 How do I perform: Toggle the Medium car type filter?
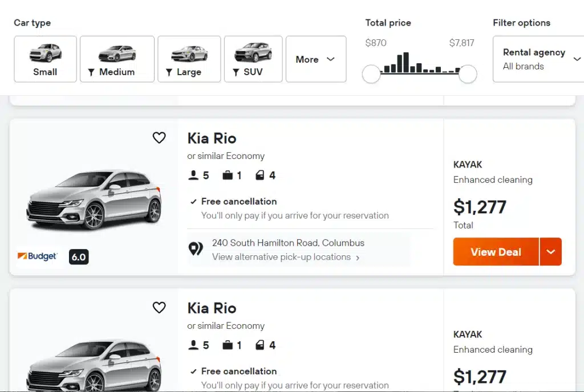pos(117,59)
